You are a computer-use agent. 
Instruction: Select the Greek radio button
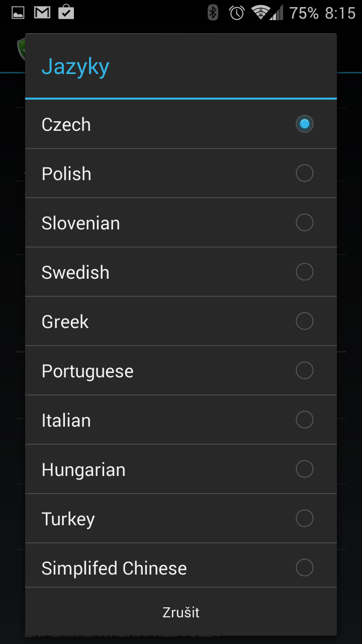[x=304, y=321]
